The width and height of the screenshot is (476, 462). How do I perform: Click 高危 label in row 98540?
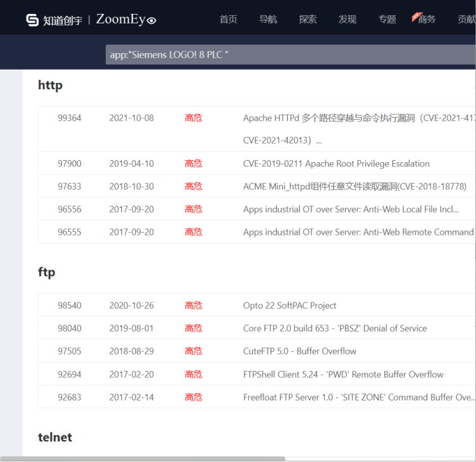194,306
